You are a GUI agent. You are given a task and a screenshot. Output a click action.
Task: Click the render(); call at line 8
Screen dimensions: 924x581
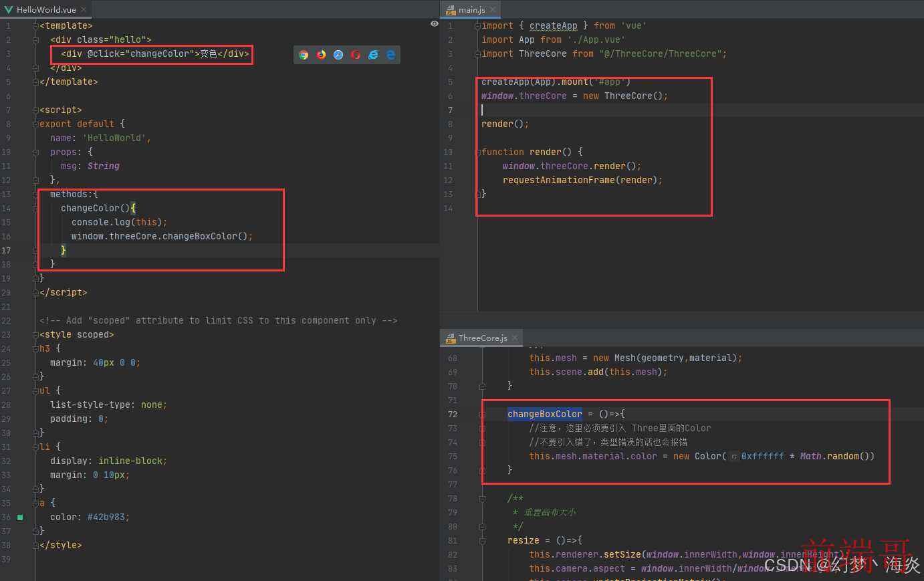(505, 124)
